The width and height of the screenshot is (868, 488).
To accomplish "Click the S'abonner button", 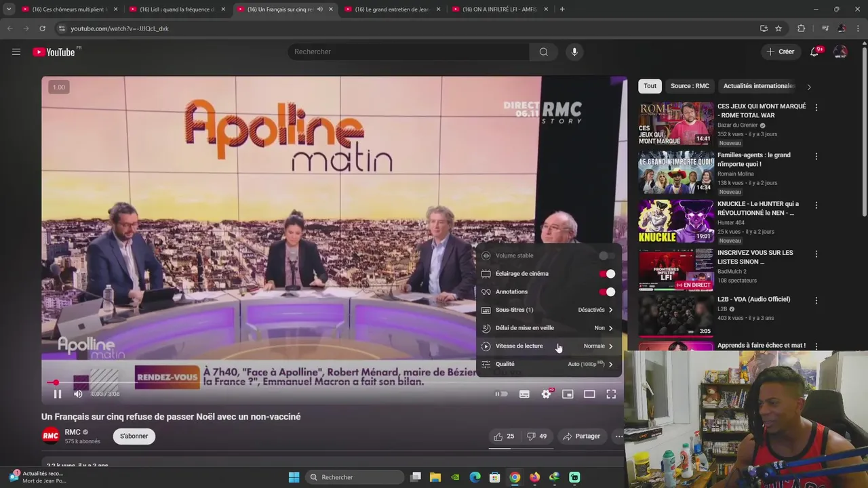I will coord(134,436).
